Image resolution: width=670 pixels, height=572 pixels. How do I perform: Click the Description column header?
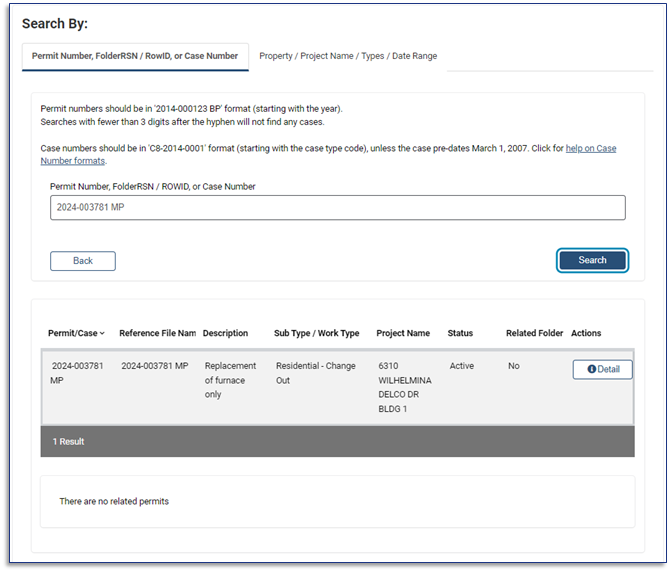[x=225, y=333]
